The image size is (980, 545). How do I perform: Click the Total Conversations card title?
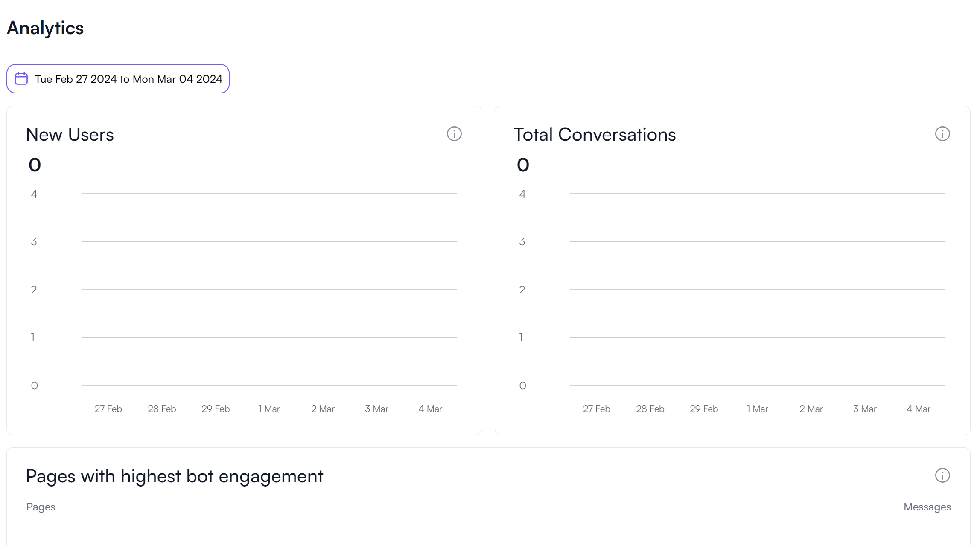595,135
